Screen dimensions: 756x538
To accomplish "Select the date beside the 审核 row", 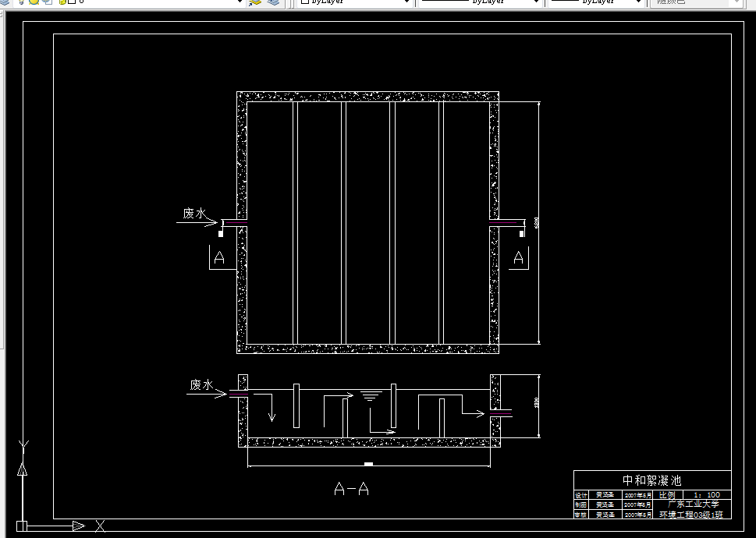I will [638, 515].
